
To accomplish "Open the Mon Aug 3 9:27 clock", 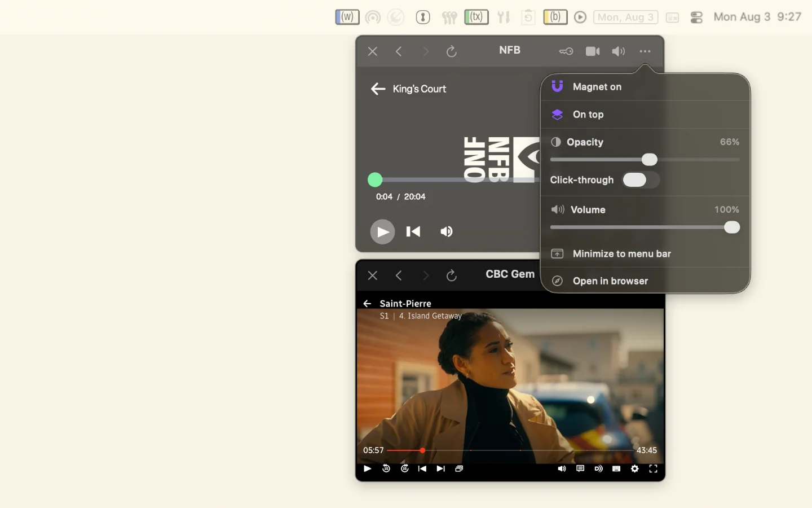I will [757, 17].
